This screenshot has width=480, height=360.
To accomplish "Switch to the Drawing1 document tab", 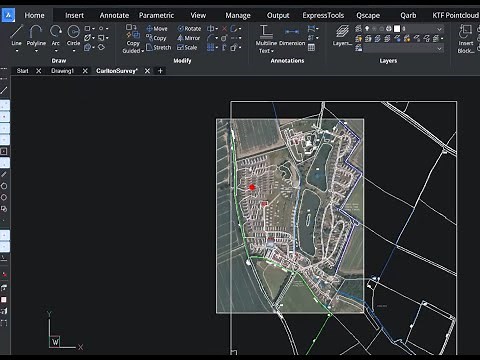I will click(x=62, y=71).
